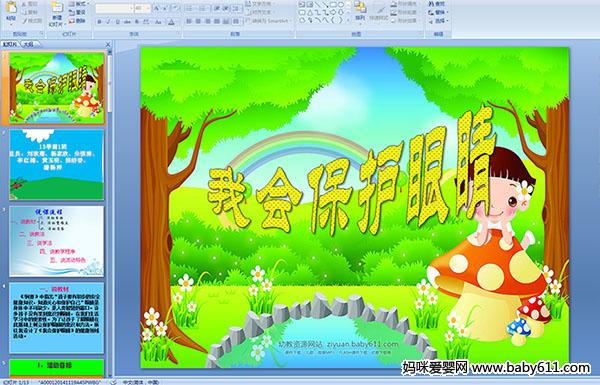The height and width of the screenshot is (385, 600).
Task: Open the Shape Outline color menu
Action: click(406, 12)
